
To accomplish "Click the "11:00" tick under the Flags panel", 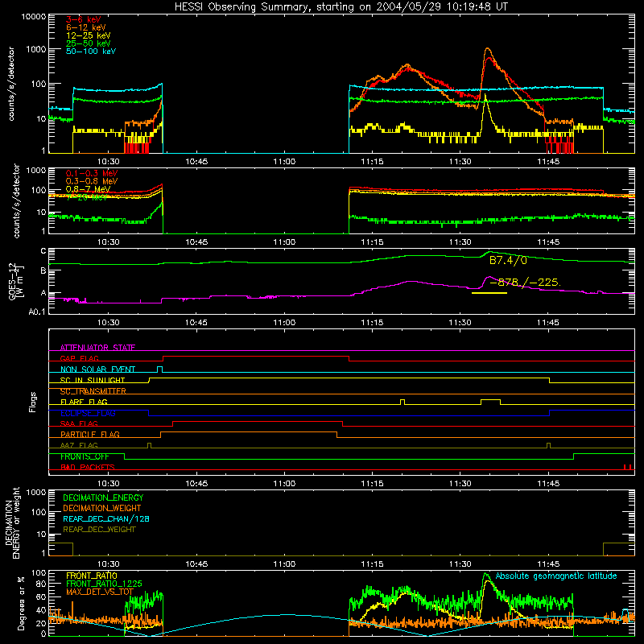I will point(284,484).
